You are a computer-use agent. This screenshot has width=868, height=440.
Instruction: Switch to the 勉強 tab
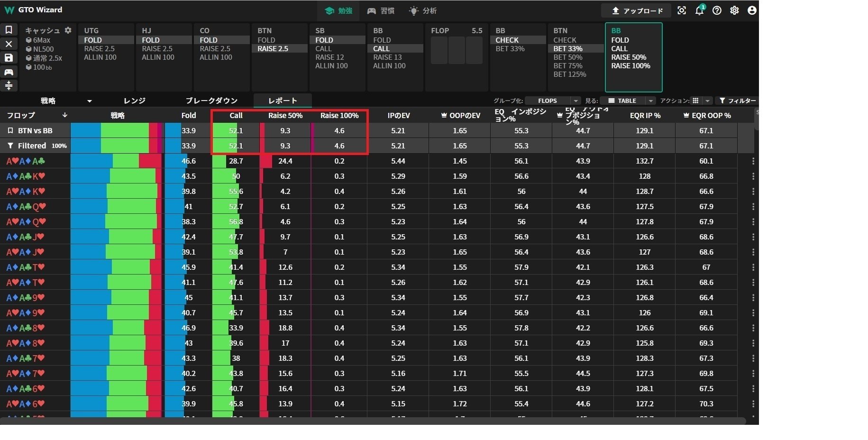338,10
